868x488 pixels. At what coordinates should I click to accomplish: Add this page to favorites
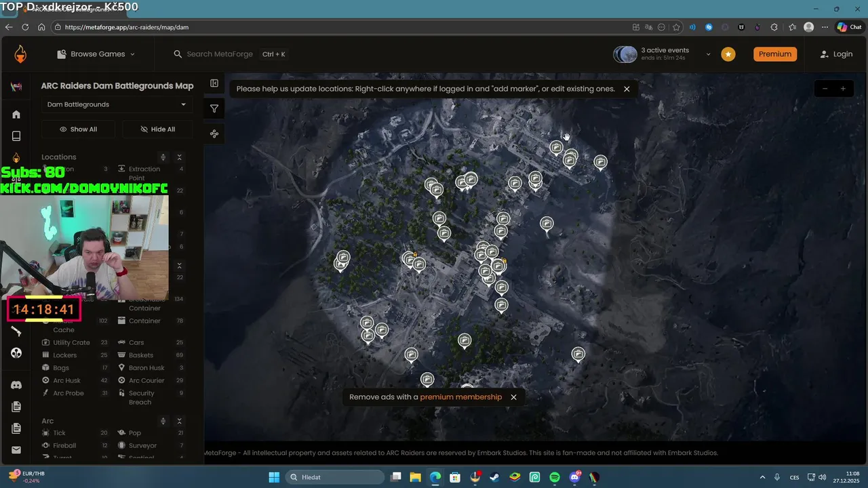coord(676,27)
